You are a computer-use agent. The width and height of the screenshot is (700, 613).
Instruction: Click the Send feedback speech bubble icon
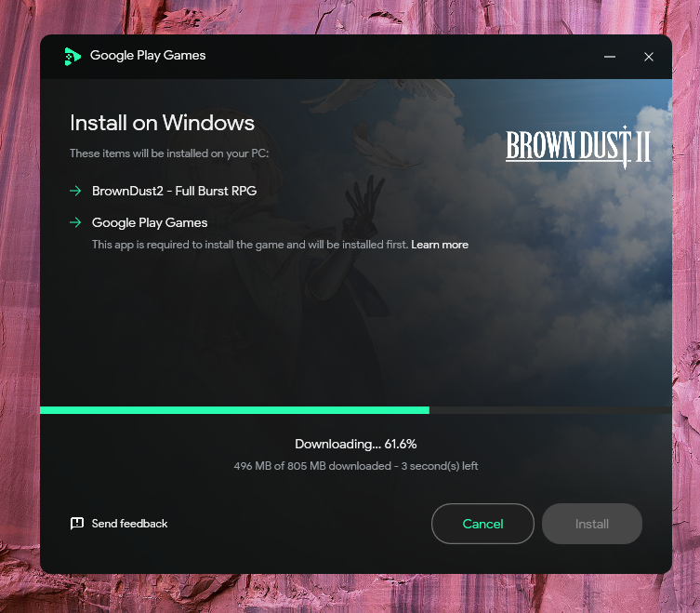(77, 523)
